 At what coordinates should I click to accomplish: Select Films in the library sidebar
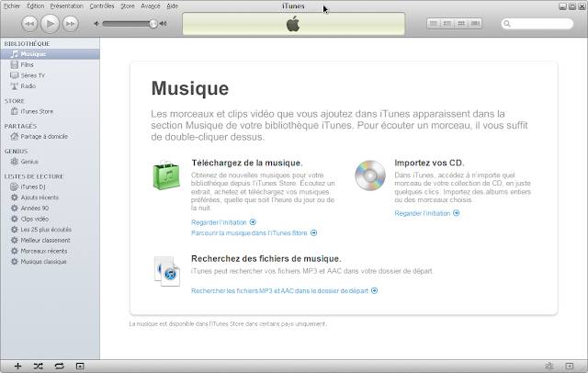50,65
